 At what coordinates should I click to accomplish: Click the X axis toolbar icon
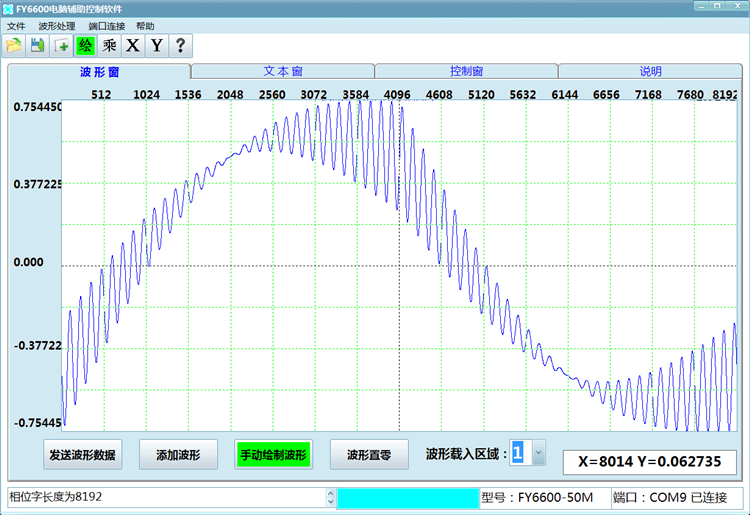coord(133,45)
